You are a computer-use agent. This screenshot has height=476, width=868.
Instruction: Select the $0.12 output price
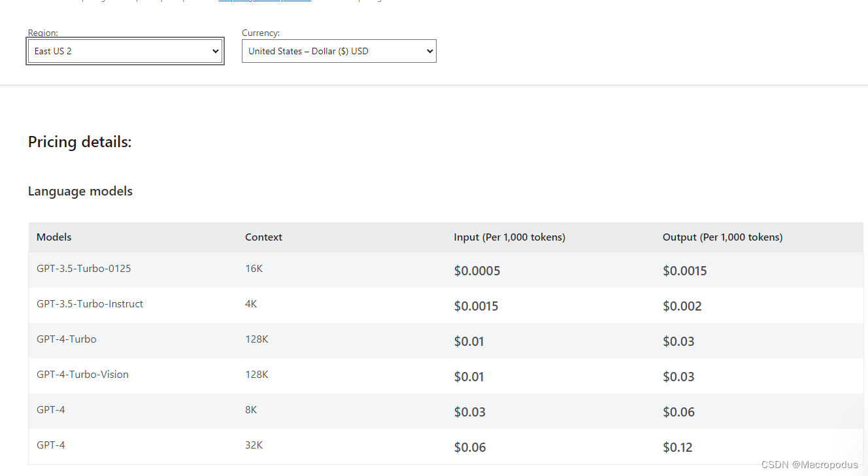click(x=678, y=447)
